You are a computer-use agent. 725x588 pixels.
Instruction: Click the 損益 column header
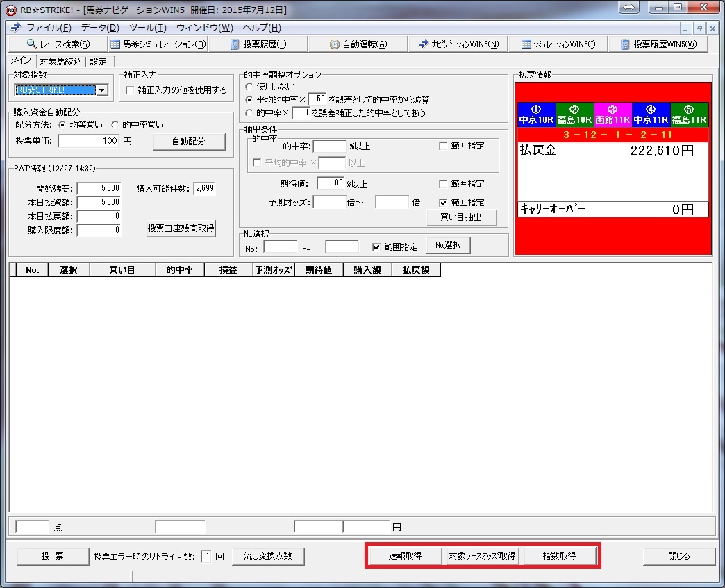pyautogui.click(x=229, y=270)
